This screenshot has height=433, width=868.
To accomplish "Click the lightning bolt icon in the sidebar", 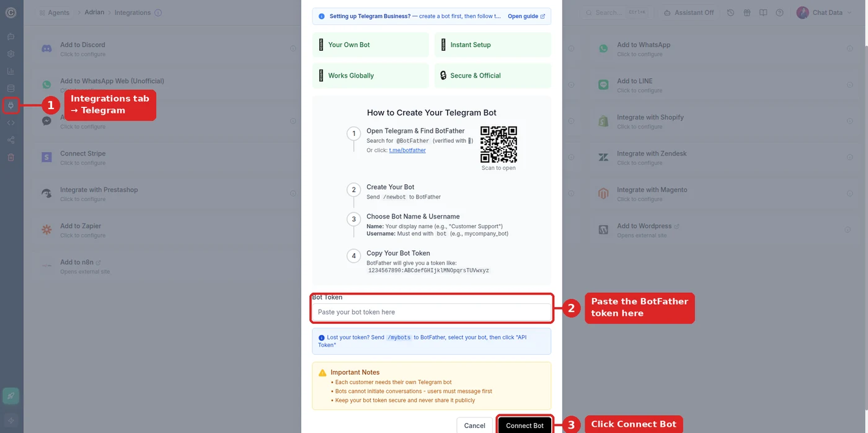I will coord(11,421).
